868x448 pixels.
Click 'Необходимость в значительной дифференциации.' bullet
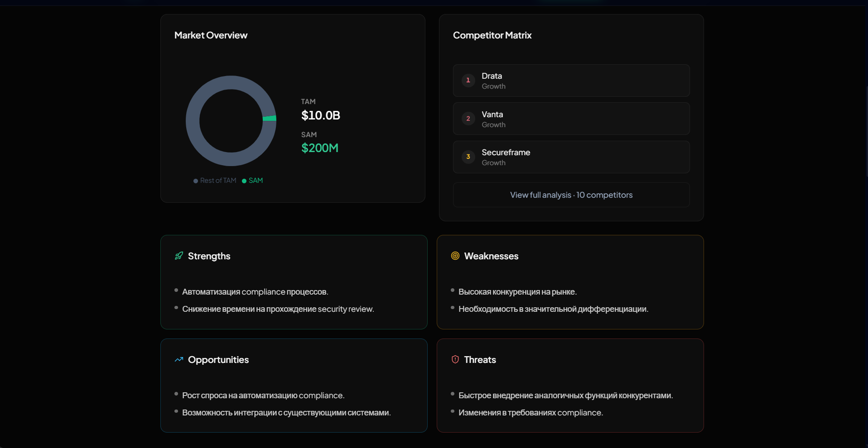pos(553,309)
